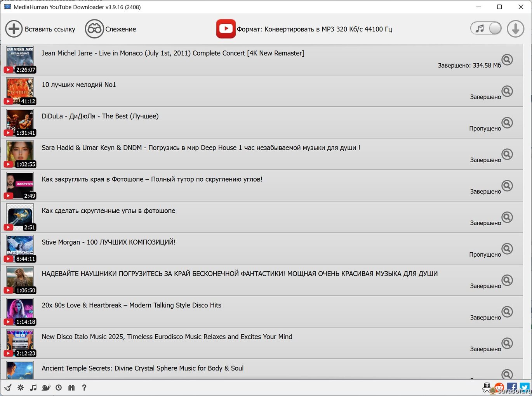Click 'Завершено: 334.58 Мб' status text
This screenshot has width=532, height=396.
(469, 66)
